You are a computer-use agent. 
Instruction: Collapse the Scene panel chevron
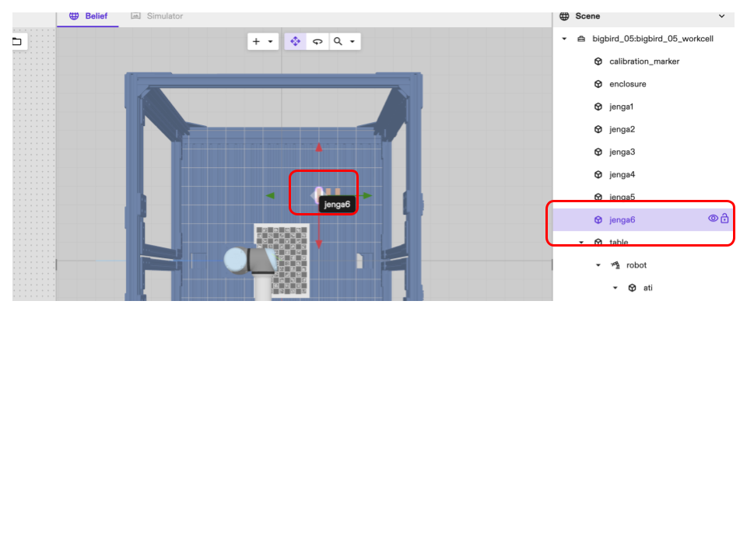pos(721,16)
